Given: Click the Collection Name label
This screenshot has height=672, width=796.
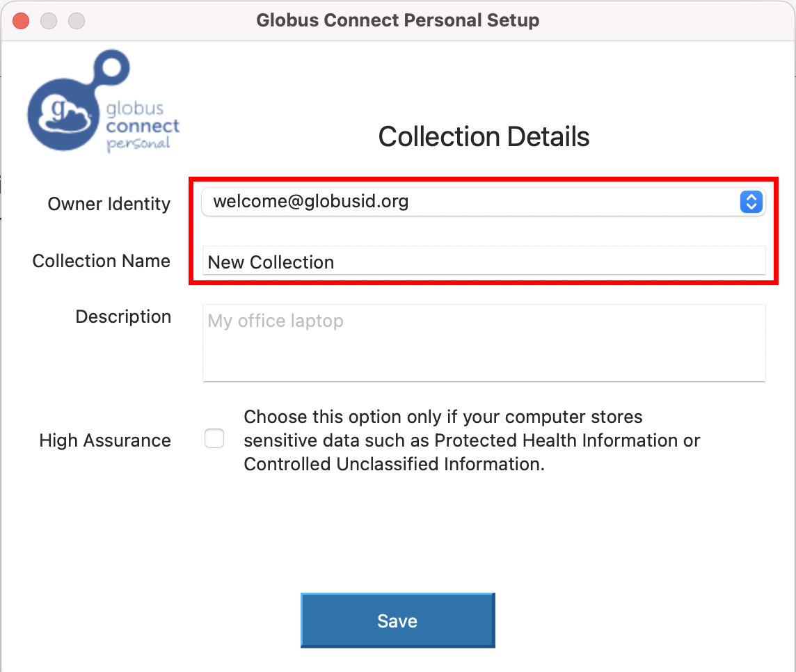Looking at the screenshot, I should [102, 261].
